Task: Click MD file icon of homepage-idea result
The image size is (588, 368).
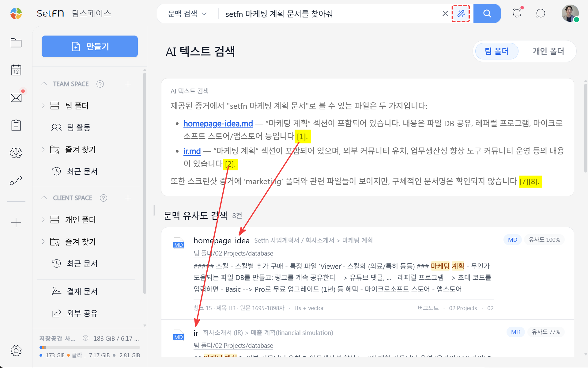Action: [x=179, y=243]
